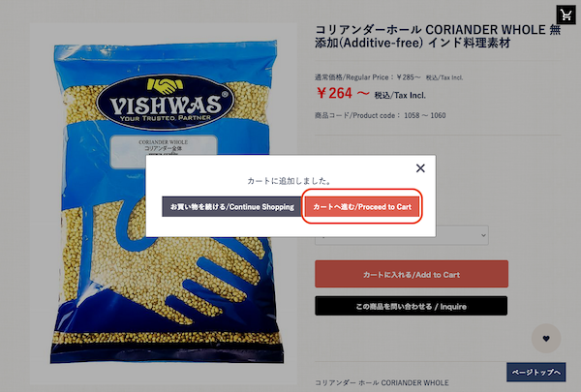
Task: Click the Continue Shopping button
Action: pyautogui.click(x=232, y=207)
